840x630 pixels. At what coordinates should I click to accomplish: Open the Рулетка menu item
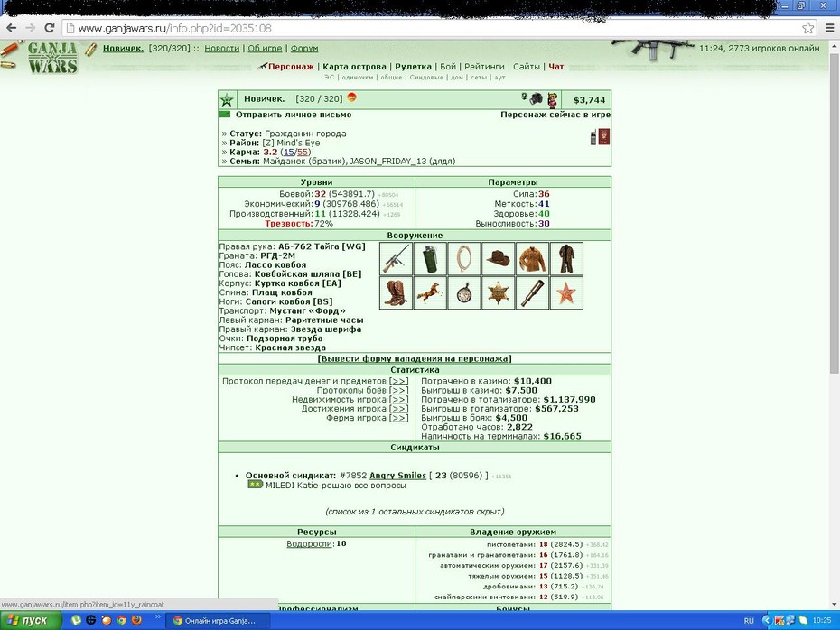[x=413, y=67]
